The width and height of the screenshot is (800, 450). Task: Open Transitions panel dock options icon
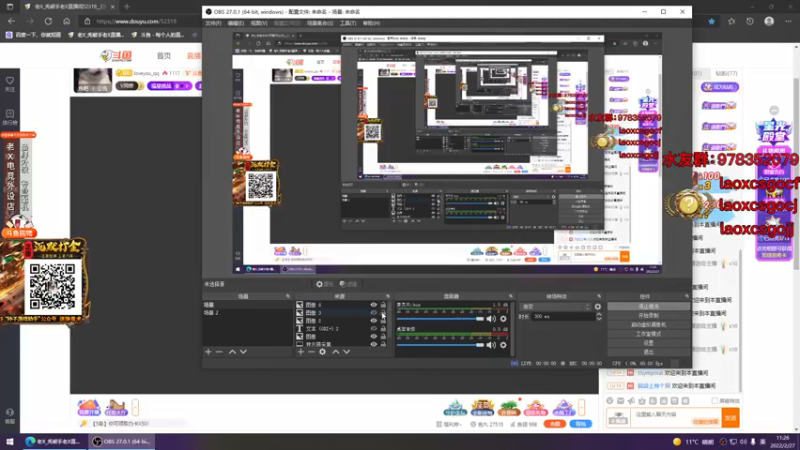point(599,296)
